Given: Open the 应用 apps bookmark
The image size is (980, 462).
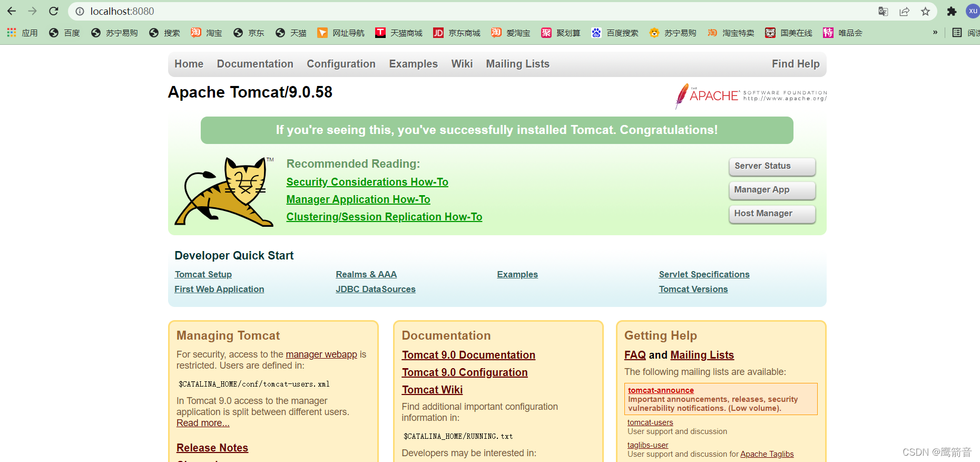Looking at the screenshot, I should pos(22,33).
